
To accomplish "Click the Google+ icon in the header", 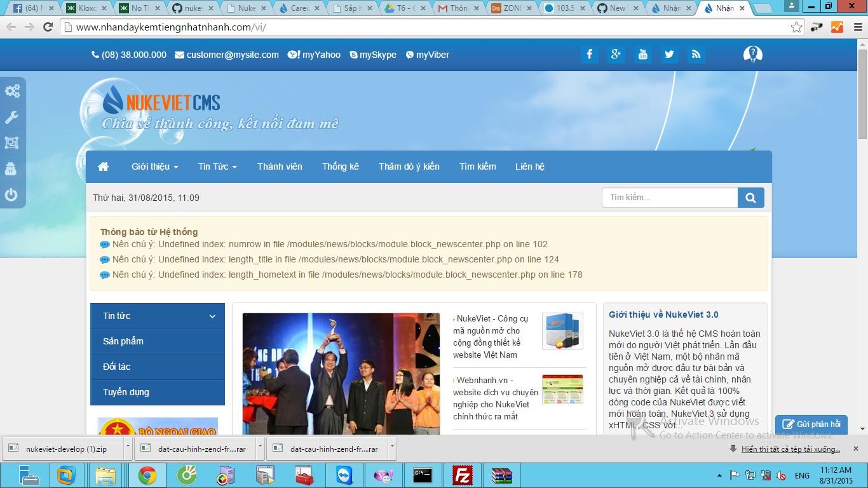I will 616,54.
